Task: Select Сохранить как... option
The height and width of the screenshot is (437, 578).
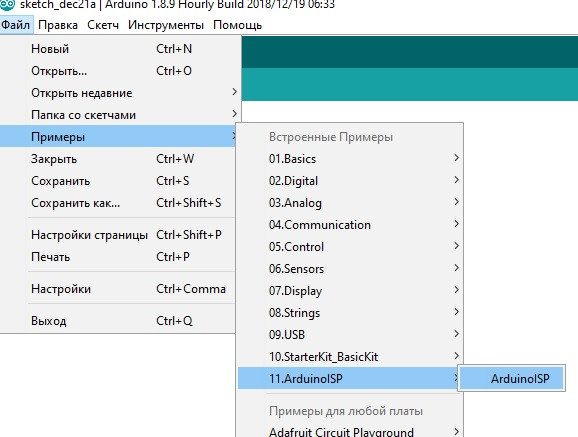Action: pyautogui.click(x=117, y=203)
